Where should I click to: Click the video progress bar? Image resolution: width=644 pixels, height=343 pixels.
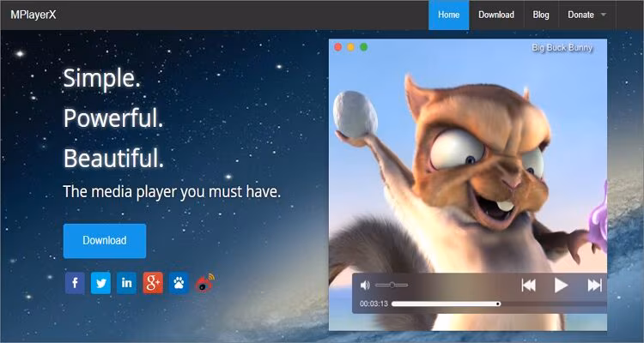[499, 304]
